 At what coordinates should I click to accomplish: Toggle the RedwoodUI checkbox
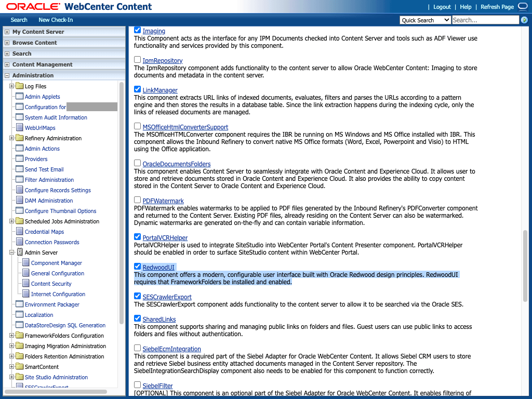click(137, 267)
